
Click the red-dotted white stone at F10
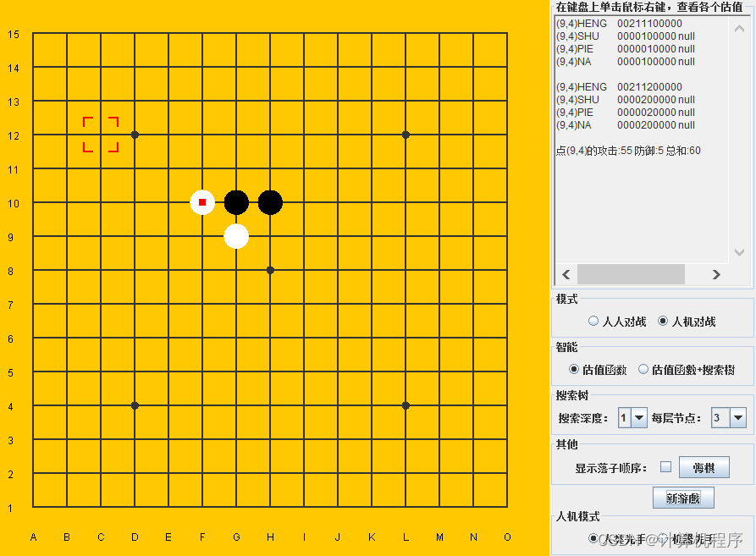(x=202, y=203)
